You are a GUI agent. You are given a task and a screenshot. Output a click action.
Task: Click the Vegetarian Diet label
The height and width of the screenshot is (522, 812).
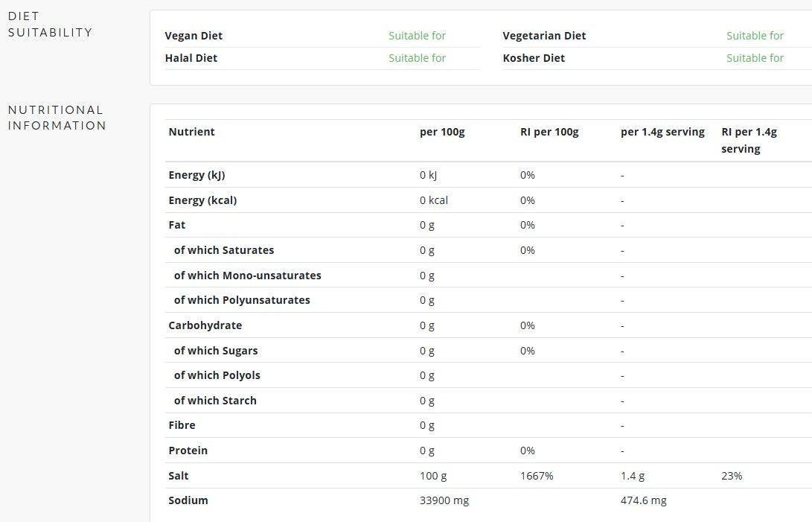(x=544, y=36)
